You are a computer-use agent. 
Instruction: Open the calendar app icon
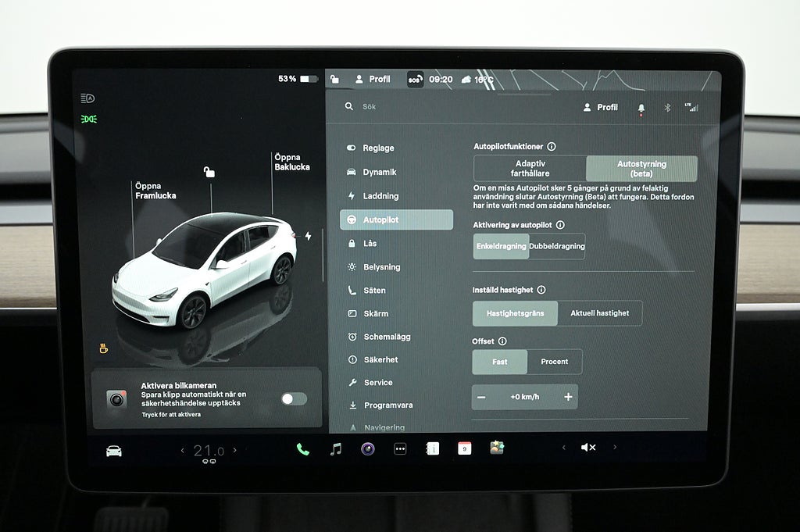(x=464, y=448)
